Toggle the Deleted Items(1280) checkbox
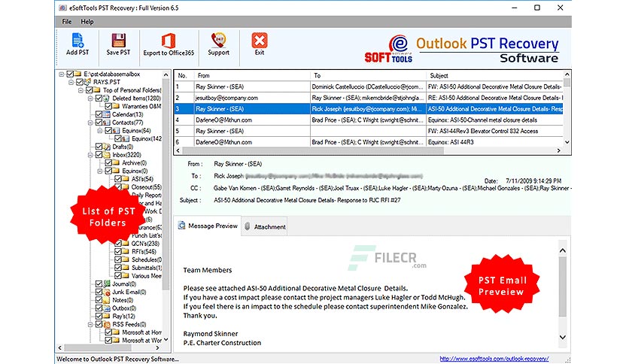629x364 pixels. (99, 99)
